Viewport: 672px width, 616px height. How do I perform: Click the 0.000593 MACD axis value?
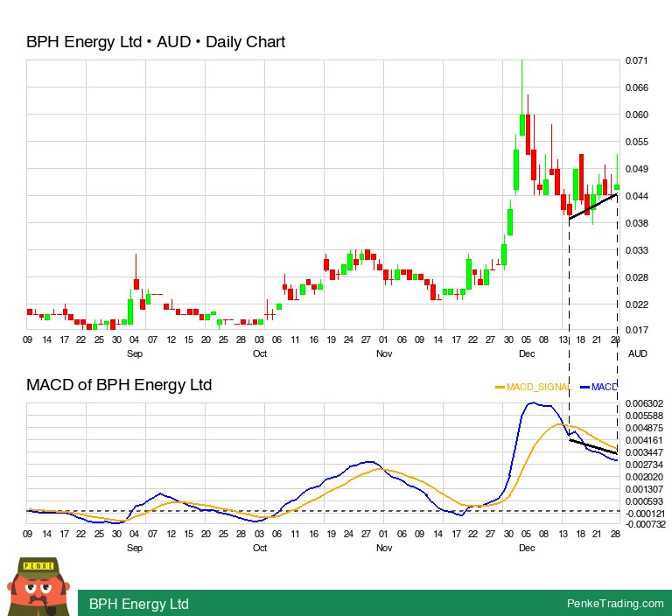644,501
